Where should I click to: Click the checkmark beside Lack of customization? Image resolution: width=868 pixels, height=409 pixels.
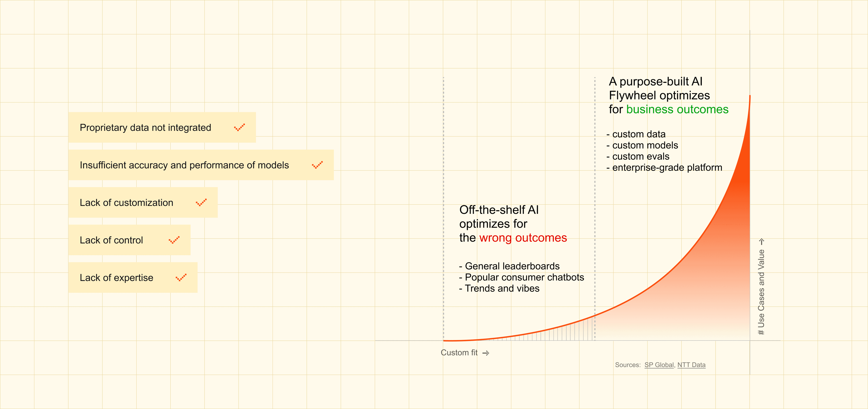pyautogui.click(x=201, y=202)
